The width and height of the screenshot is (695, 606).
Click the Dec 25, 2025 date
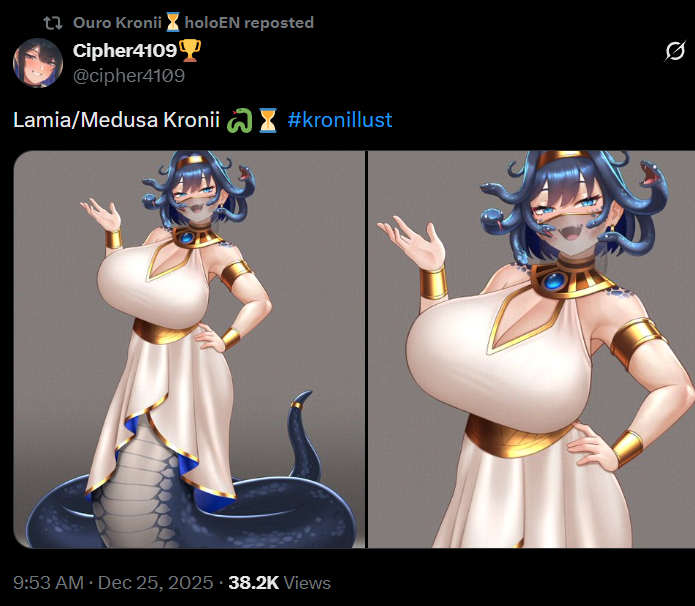pyautogui.click(x=156, y=583)
